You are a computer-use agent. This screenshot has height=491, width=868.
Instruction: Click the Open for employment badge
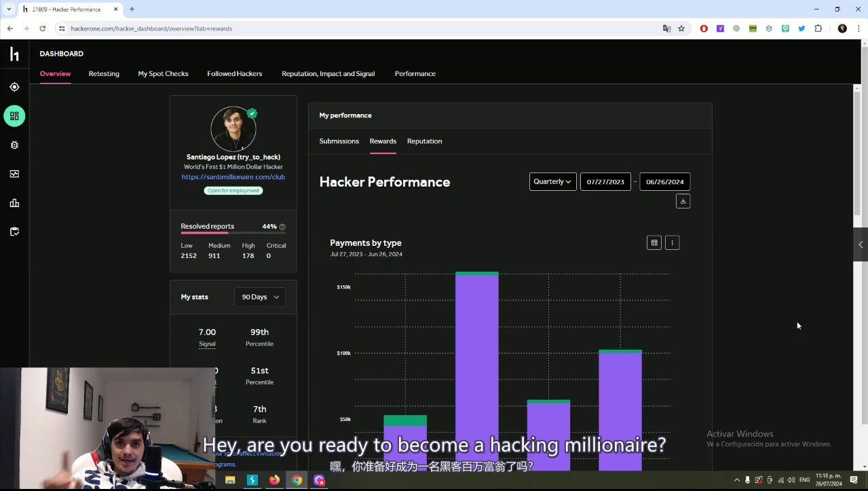233,191
